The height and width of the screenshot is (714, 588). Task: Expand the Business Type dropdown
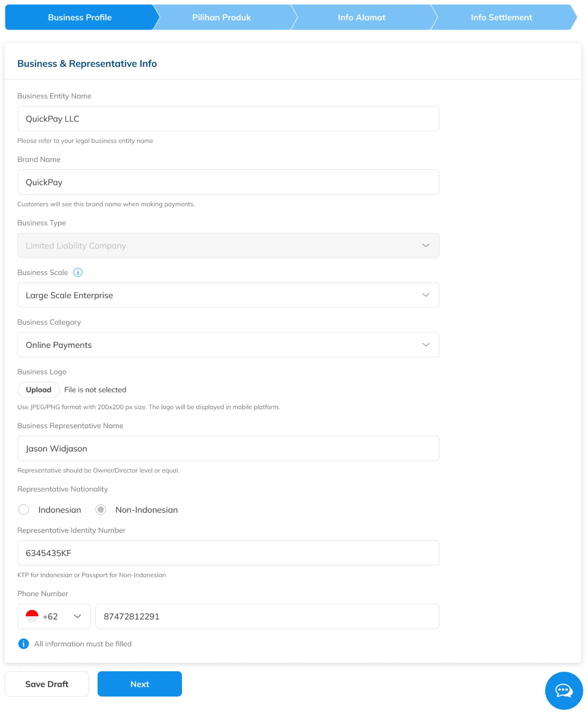pos(228,246)
